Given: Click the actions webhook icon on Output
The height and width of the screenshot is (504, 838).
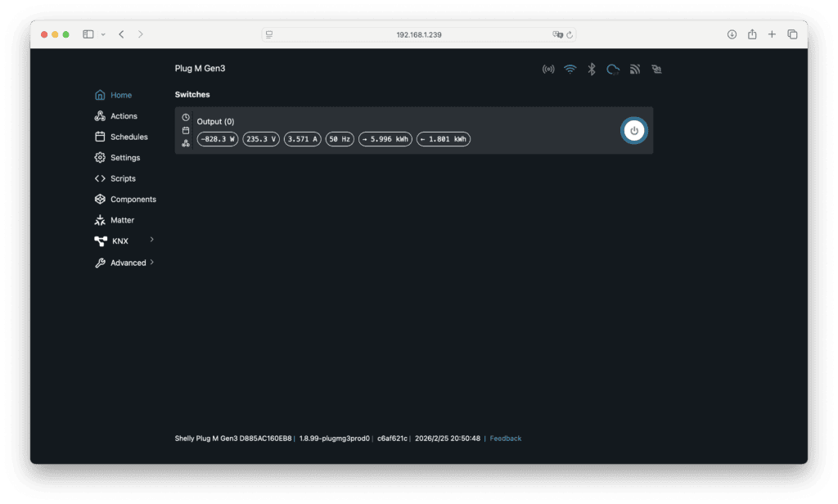Looking at the screenshot, I should click(x=186, y=143).
